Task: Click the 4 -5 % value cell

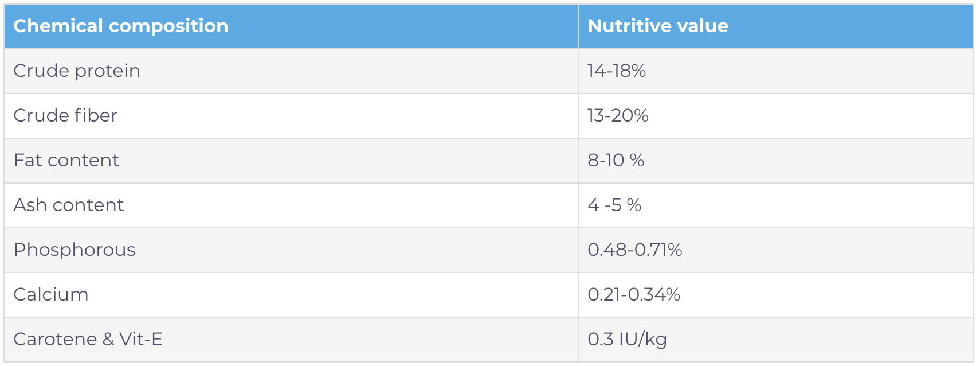Action: [614, 205]
